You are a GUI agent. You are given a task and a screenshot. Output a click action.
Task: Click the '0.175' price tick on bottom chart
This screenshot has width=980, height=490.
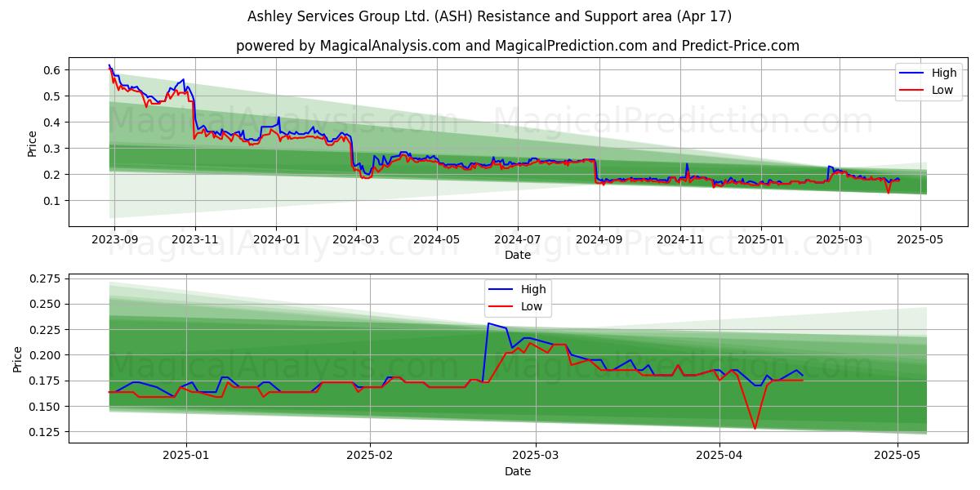point(45,381)
